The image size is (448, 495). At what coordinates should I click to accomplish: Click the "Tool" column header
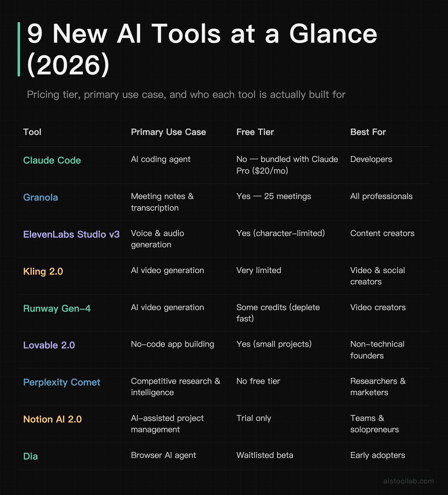32,132
